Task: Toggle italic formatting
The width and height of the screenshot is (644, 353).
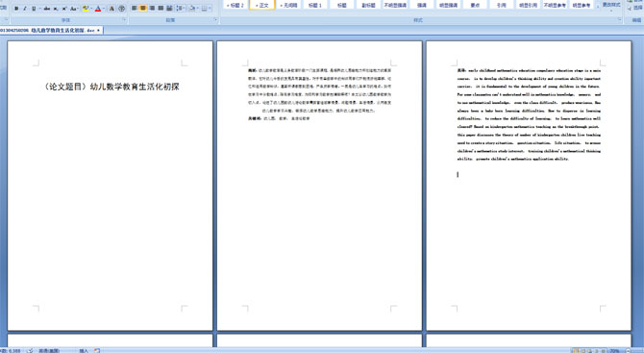Action: [x=25, y=9]
